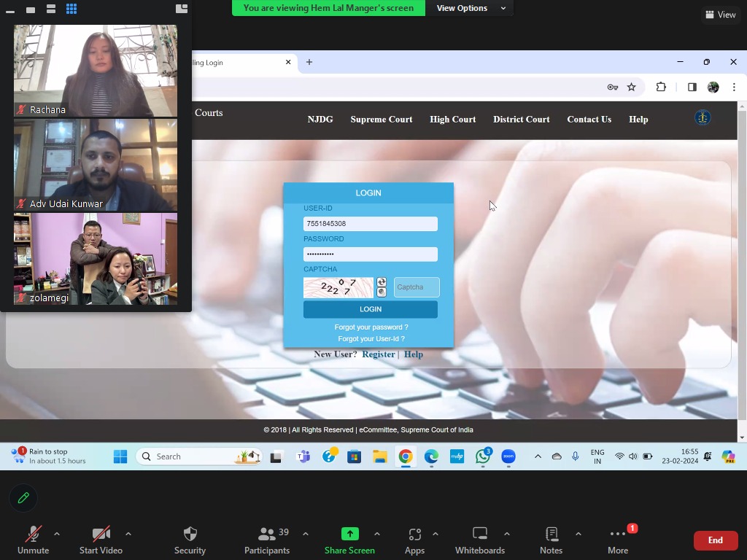Click the Windows taskbar Search box
The width and height of the screenshot is (747, 560).
point(199,456)
